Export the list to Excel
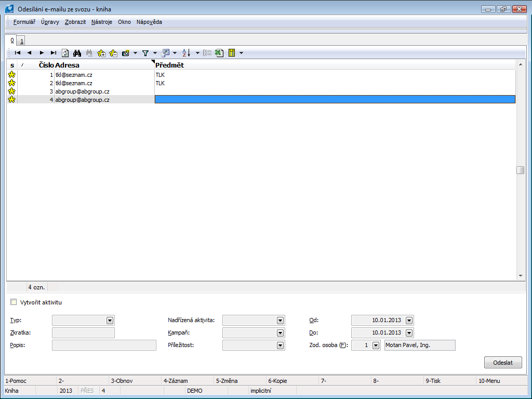The height and width of the screenshot is (399, 532). (x=219, y=52)
